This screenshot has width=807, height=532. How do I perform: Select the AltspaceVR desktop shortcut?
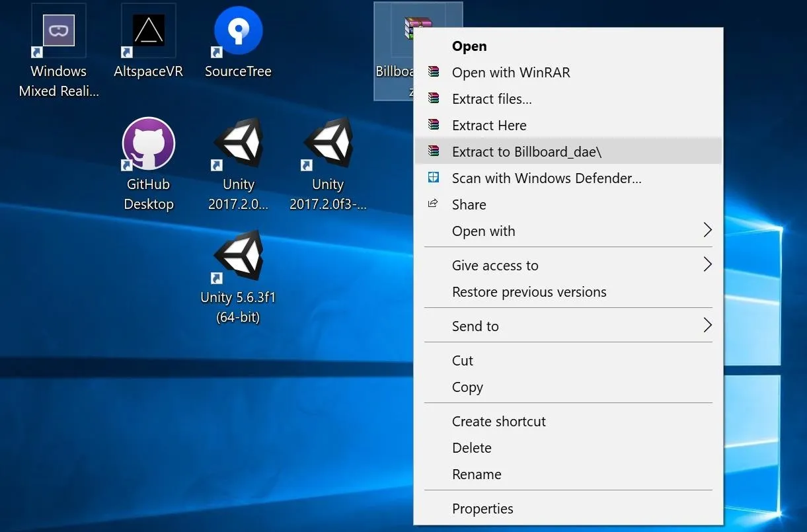(x=149, y=31)
